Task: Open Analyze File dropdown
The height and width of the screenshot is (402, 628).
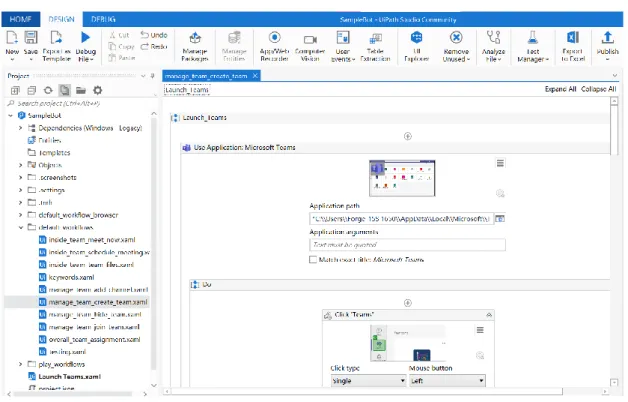Action: click(x=493, y=46)
